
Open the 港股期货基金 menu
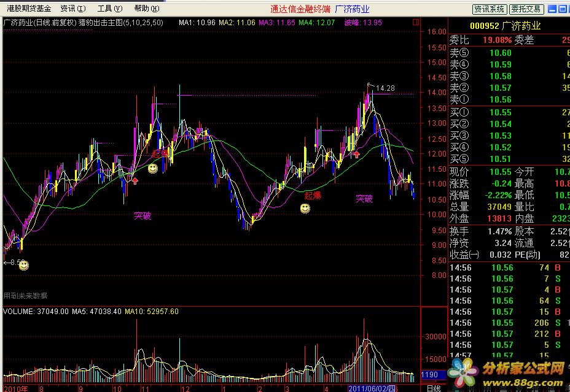coord(29,9)
